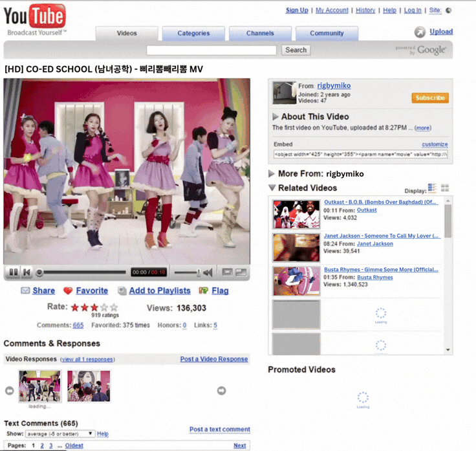Open the comment filter Show dropdown
The width and height of the screenshot is (476, 451).
(x=60, y=434)
